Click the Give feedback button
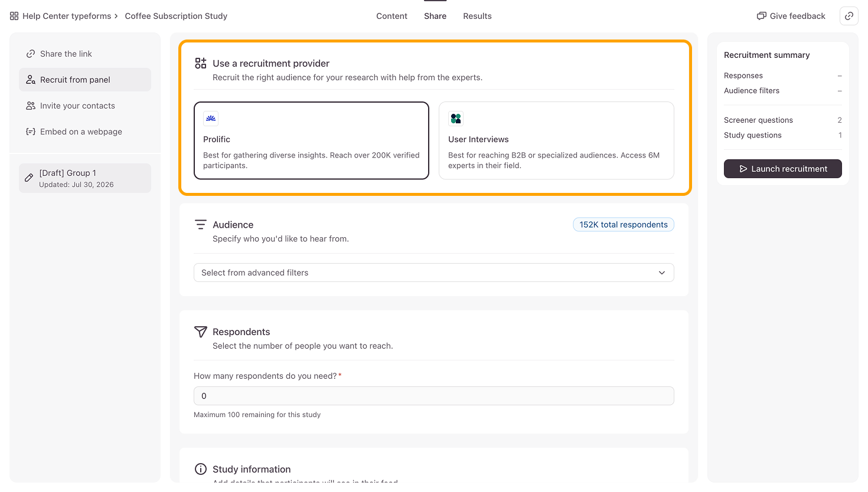The width and height of the screenshot is (868, 492). click(791, 16)
